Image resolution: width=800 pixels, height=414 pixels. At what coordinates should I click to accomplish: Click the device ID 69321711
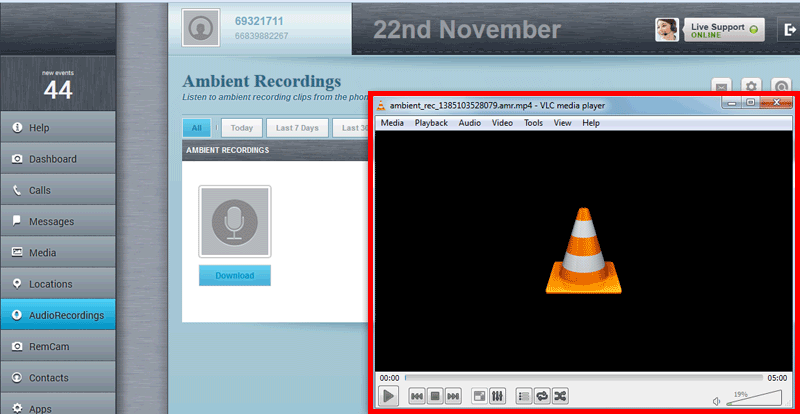coord(259,21)
